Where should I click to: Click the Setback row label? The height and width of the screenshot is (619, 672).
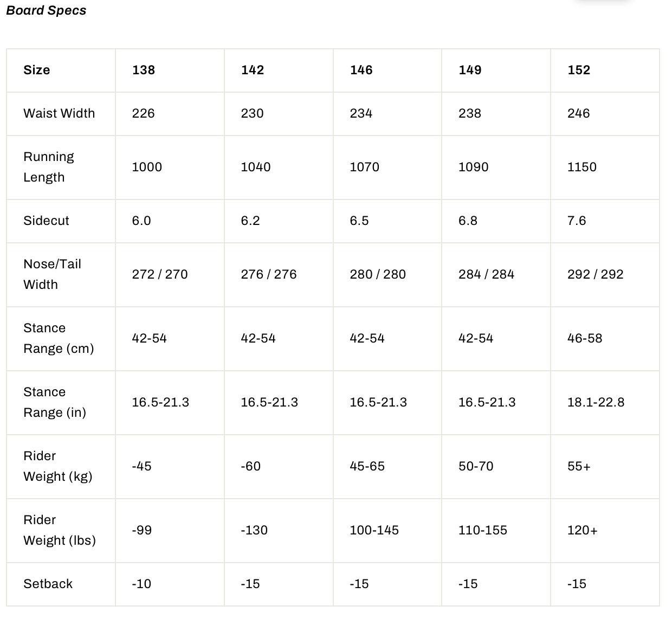[48, 584]
